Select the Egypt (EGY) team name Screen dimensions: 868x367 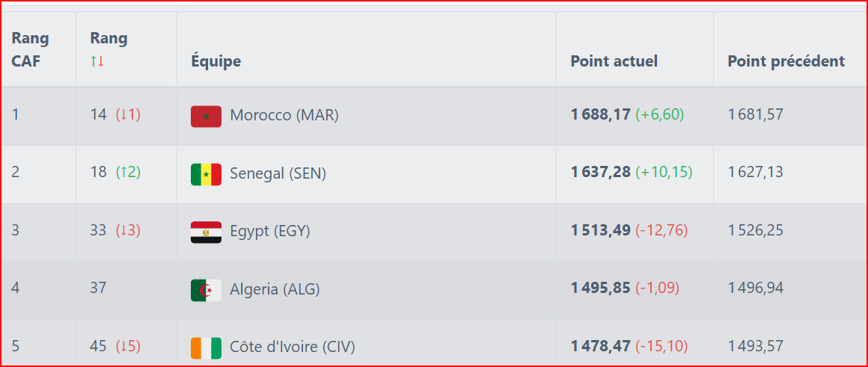pos(269,232)
